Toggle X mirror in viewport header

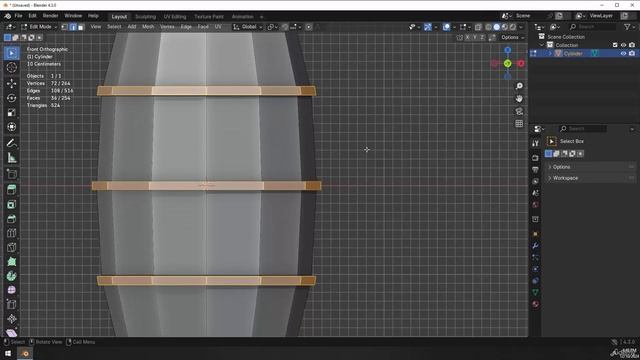pyautogui.click(x=467, y=38)
